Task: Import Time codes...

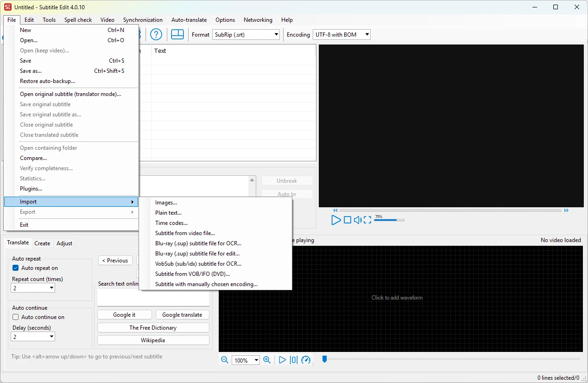Action: coord(215,223)
